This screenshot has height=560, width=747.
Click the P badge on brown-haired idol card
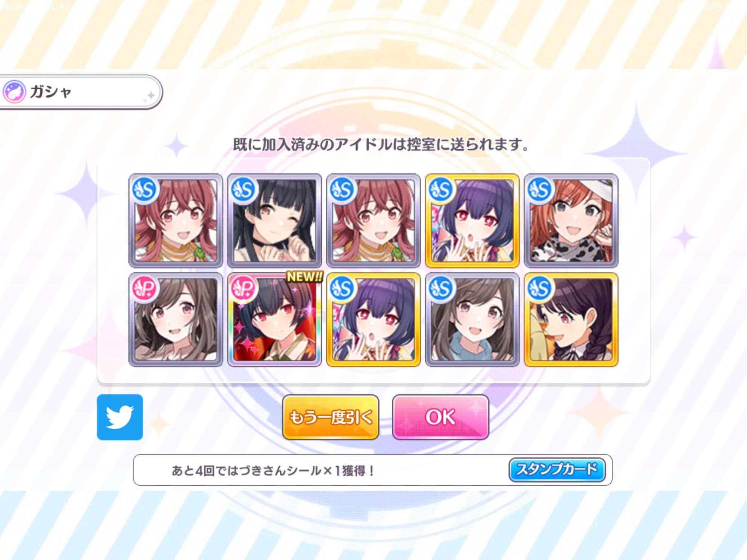coord(145,288)
